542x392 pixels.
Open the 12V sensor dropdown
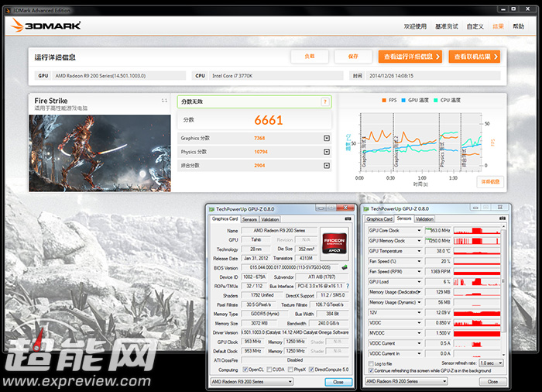click(419, 312)
